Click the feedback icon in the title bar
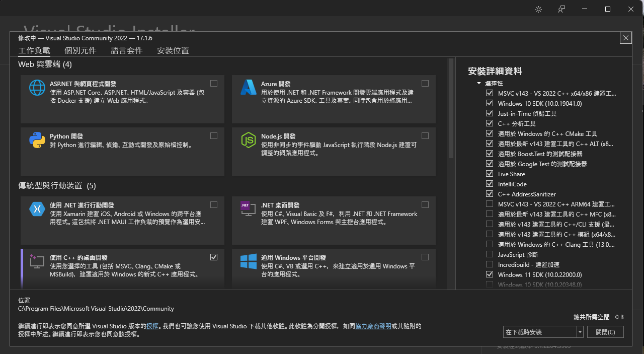Viewport: 644px width, 354px height. click(x=560, y=9)
